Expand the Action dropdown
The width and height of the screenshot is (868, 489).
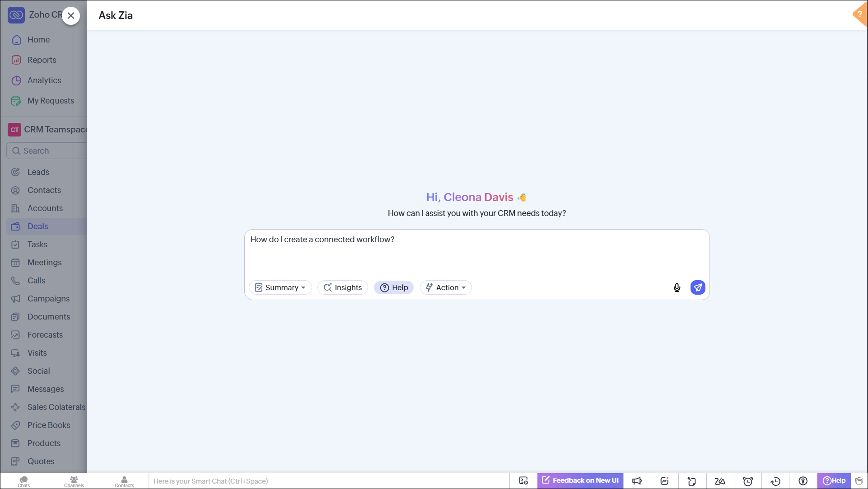446,287
